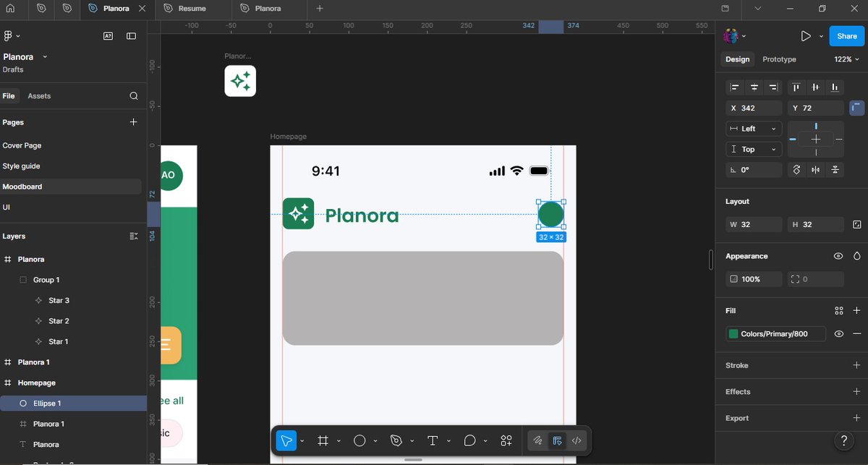Toggle the missing fonts A? icon
Screen dimensions: 868x465
pos(108,35)
